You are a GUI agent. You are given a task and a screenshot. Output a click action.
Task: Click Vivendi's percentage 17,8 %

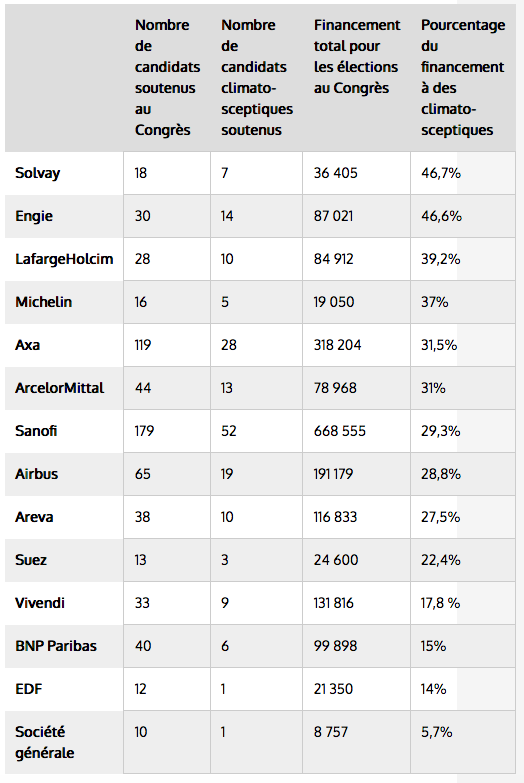tap(440, 603)
